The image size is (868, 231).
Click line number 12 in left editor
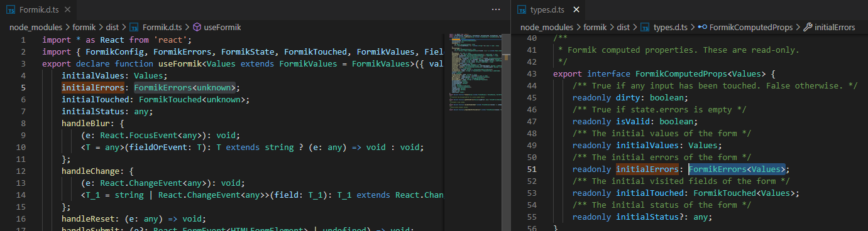21,171
